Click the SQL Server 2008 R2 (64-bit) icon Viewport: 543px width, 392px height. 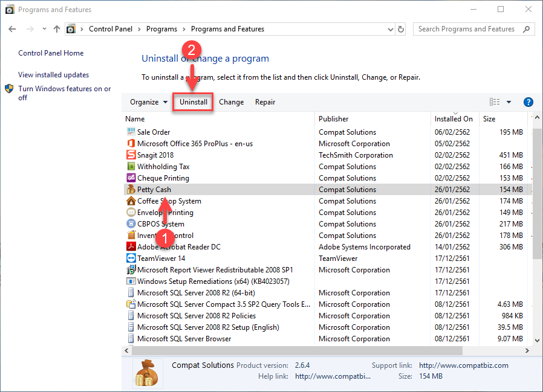(x=131, y=292)
